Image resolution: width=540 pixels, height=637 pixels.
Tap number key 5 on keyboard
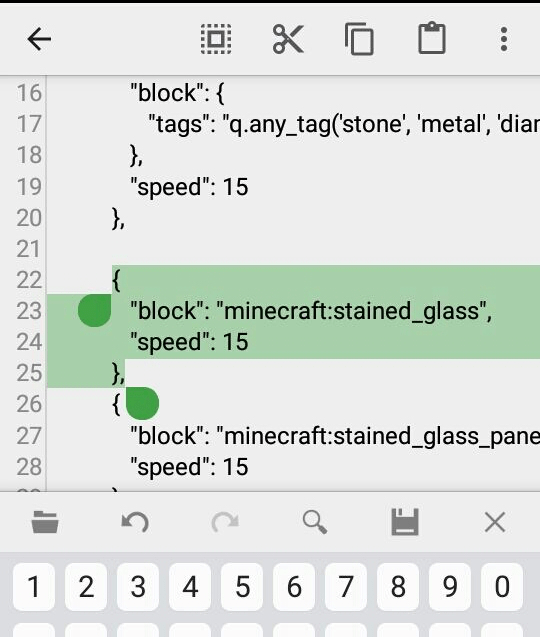242,587
